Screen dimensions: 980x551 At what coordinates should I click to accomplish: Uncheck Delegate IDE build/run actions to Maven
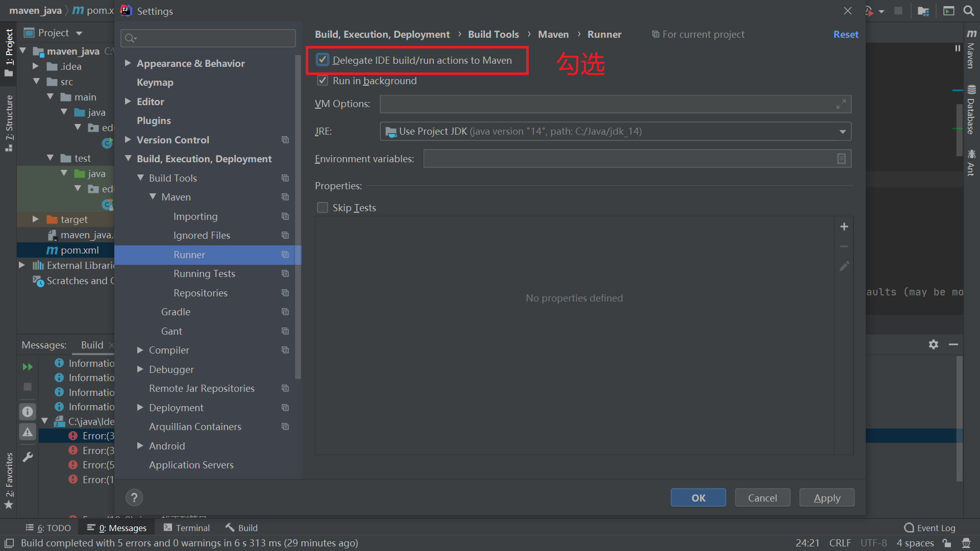pos(322,59)
